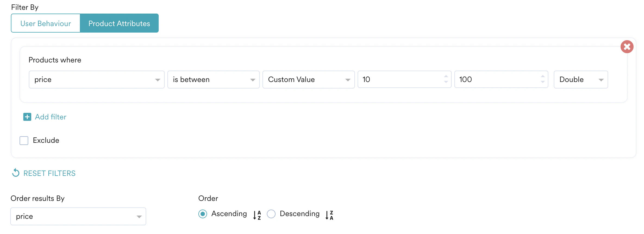This screenshot has width=644, height=234.
Task: Click the ascending A-Z sort icon
Action: click(x=257, y=215)
